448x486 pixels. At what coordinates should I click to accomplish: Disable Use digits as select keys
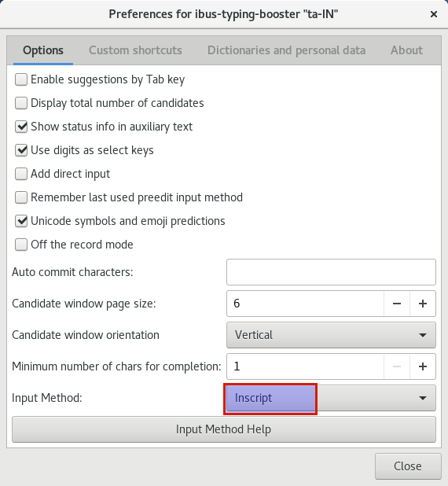pos(21,150)
